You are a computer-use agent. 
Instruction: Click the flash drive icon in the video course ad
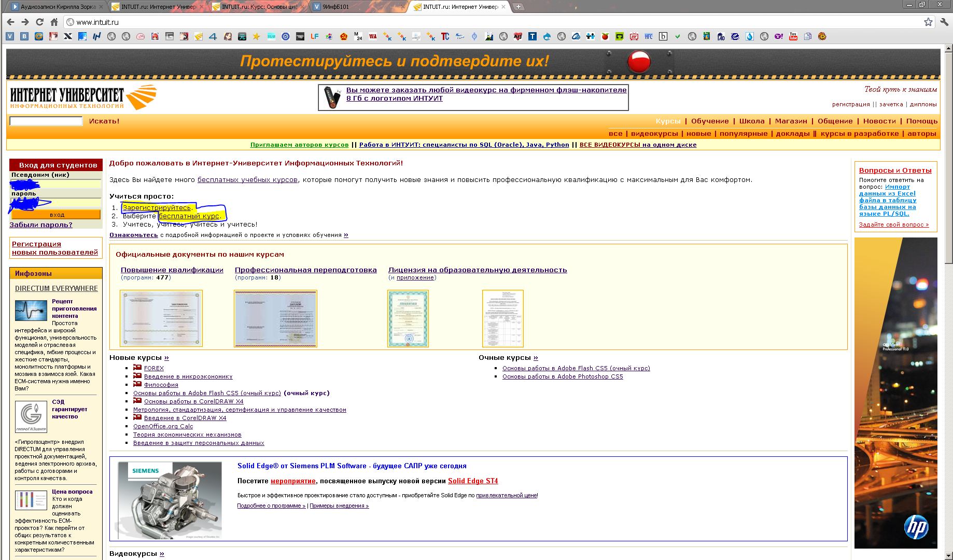point(332,97)
